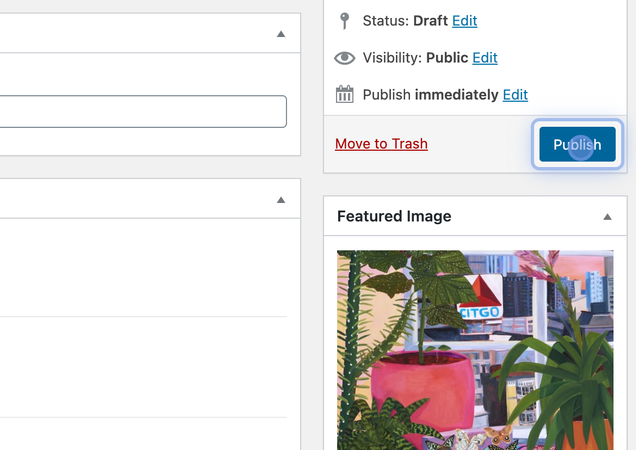Edit the post Status setting
This screenshot has width=636, height=450.
464,21
